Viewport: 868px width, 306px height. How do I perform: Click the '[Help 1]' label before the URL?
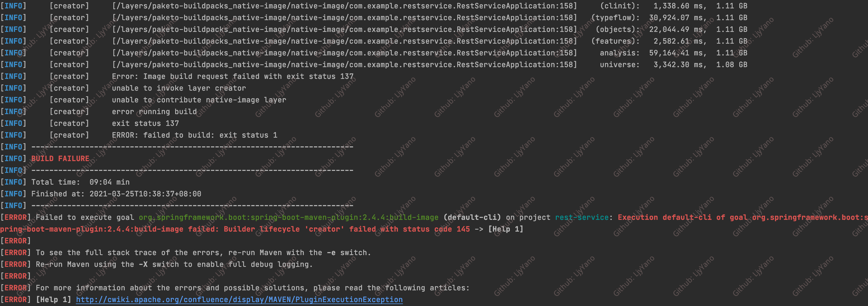(53, 299)
